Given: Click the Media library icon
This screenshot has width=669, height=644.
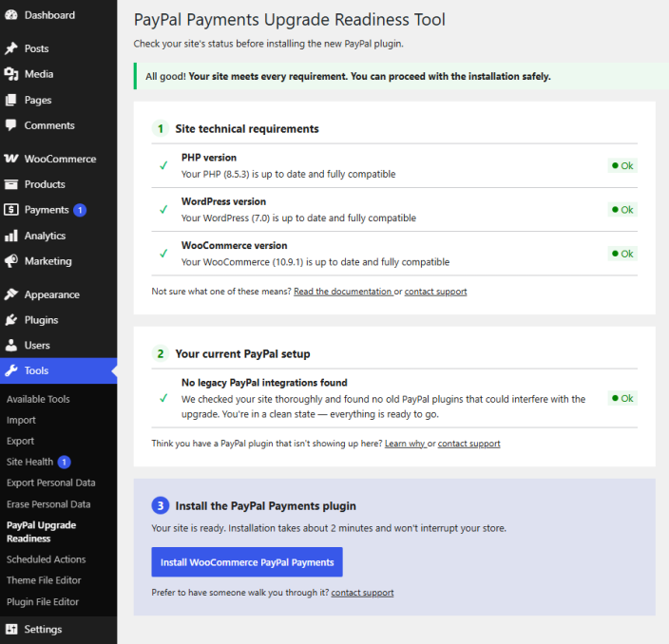Looking at the screenshot, I should coord(11,74).
